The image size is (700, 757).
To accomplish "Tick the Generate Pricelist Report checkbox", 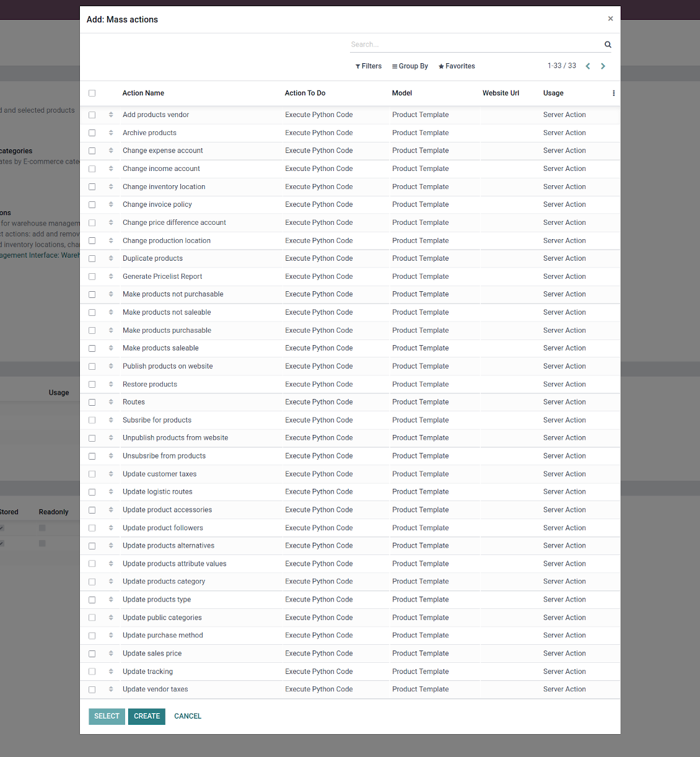I will (x=92, y=277).
